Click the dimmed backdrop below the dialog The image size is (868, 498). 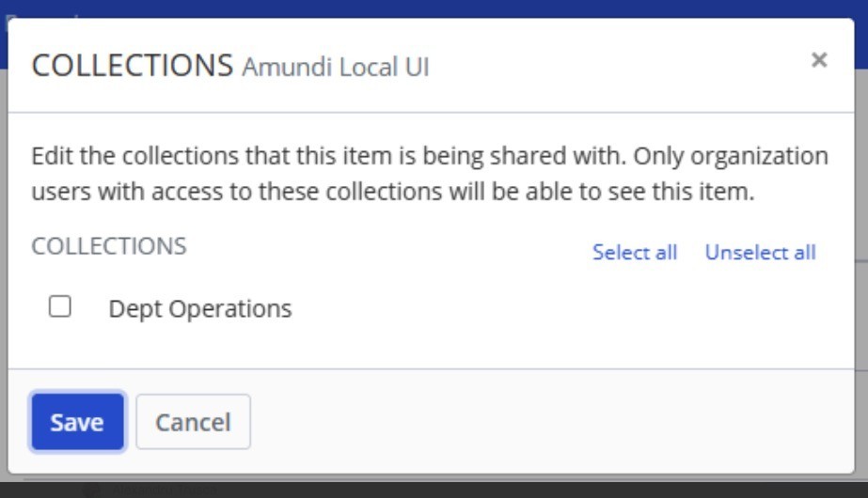pos(433,487)
